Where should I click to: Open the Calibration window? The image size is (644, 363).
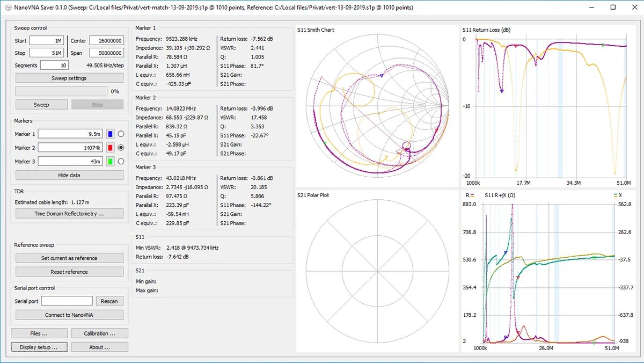pos(100,333)
